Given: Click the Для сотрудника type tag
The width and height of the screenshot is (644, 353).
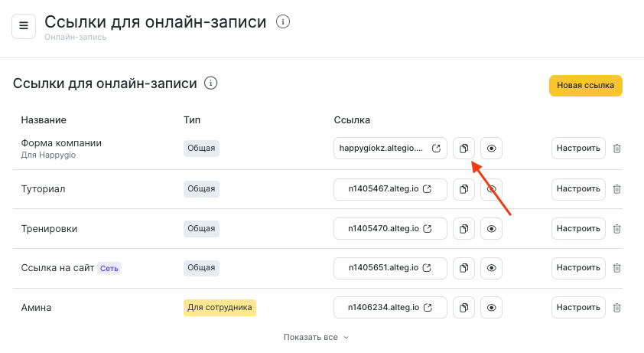Looking at the screenshot, I should pos(220,308).
